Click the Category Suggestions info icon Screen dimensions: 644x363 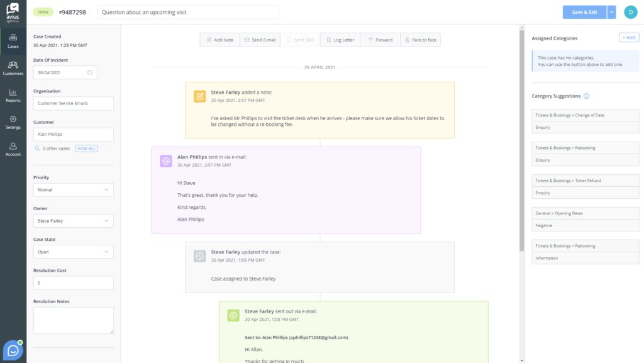586,96
